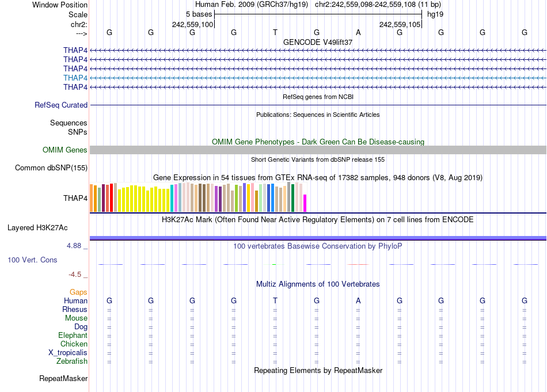
Task: Click the OMIM Genes track label
Action: (64, 150)
